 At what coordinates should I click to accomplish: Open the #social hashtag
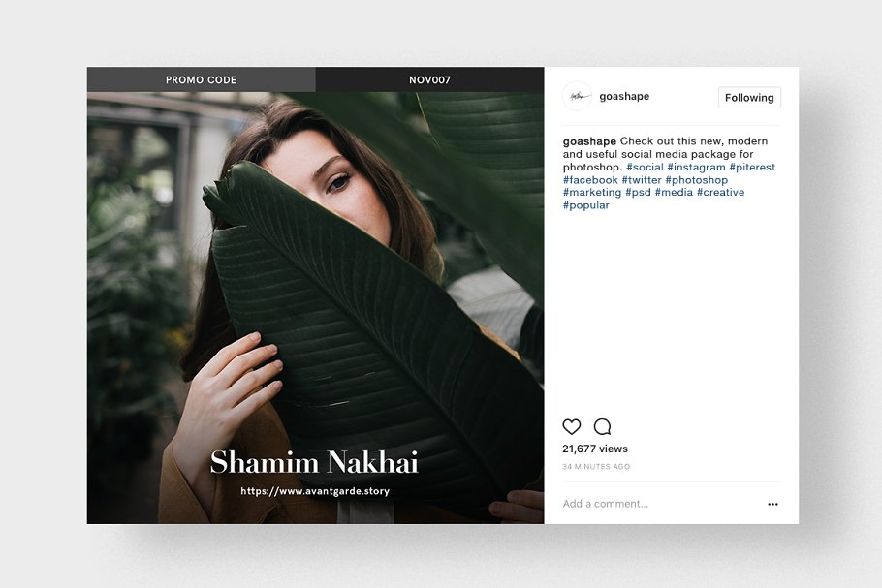646,167
